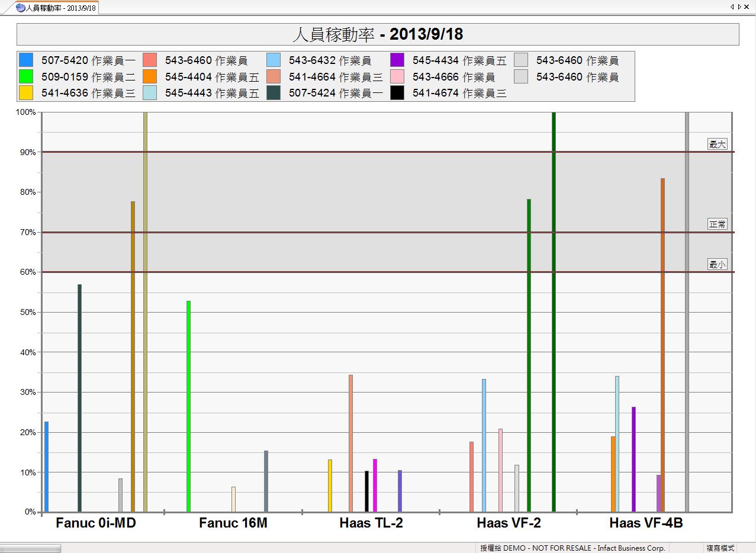
Task: Select legend label 509-0159 作業員二
Action: (x=88, y=77)
